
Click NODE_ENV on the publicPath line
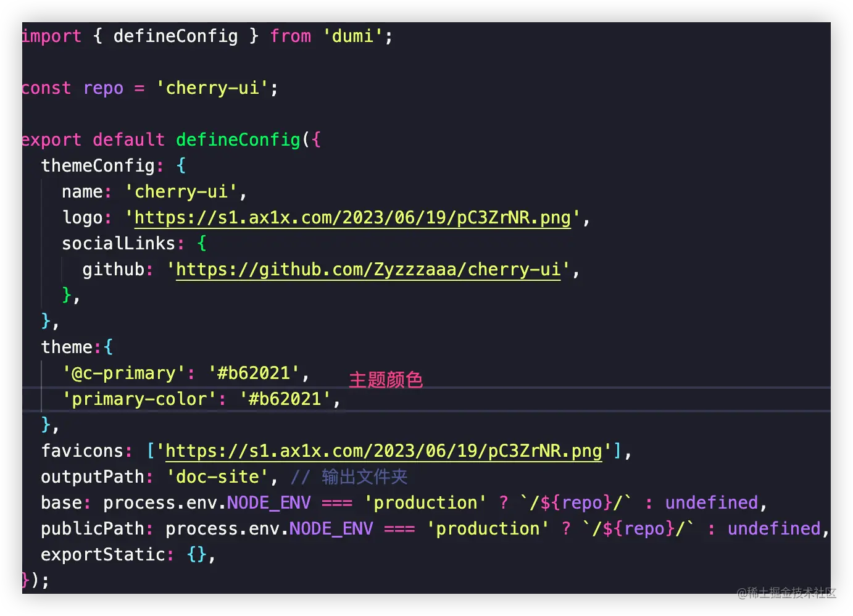pos(331,529)
